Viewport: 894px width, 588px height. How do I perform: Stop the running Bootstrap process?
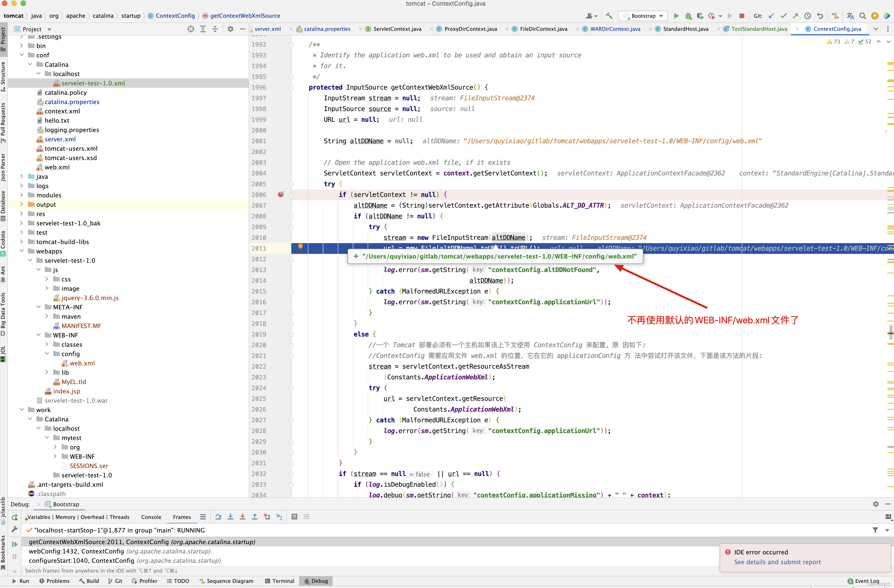tap(741, 16)
